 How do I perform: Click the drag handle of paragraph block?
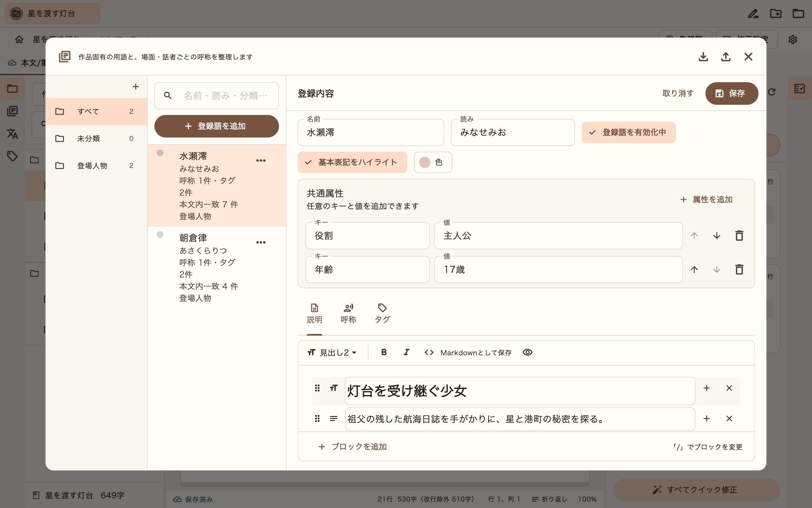[x=317, y=419]
